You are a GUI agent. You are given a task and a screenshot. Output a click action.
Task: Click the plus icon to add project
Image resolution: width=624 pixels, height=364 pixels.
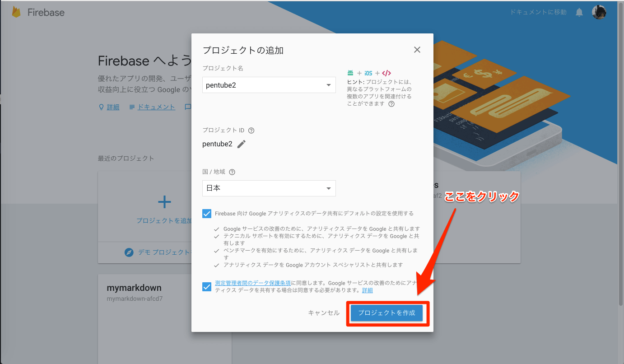[x=164, y=202]
